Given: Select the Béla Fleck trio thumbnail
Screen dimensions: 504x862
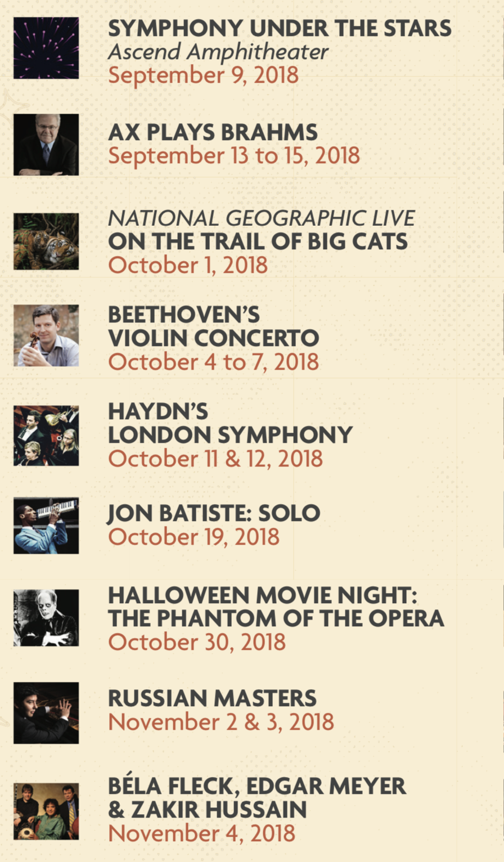Looking at the screenshot, I should pos(46,811).
